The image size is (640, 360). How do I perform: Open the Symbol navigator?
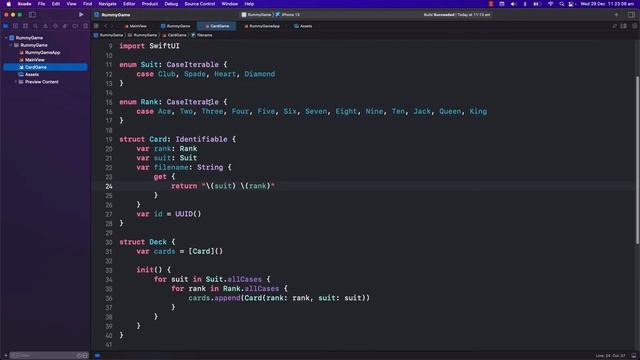pyautogui.click(x=25, y=26)
